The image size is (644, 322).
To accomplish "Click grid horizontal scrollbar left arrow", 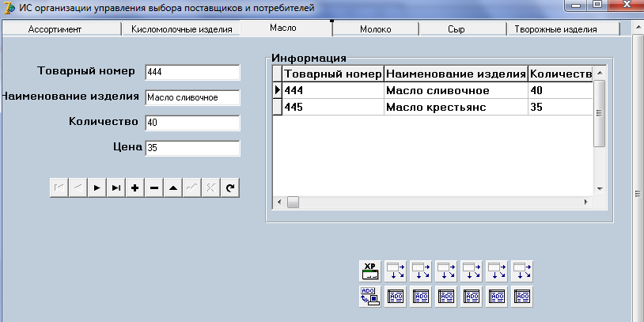I will coord(279,203).
